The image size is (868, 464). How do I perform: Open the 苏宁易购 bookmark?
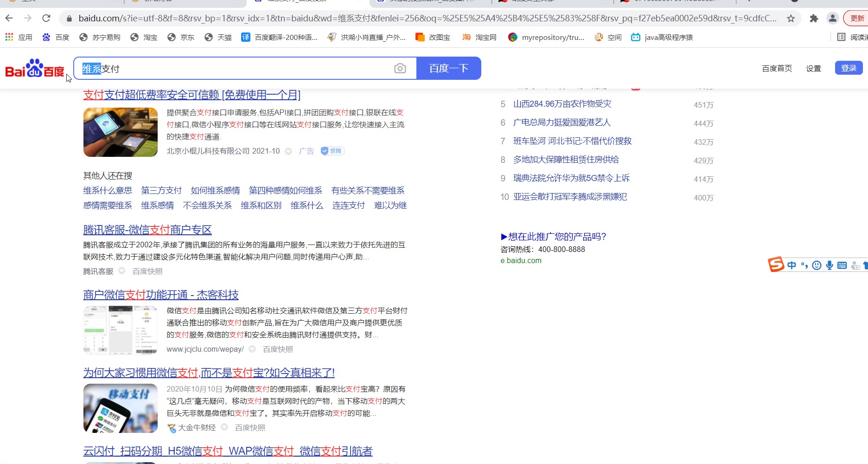click(x=100, y=37)
